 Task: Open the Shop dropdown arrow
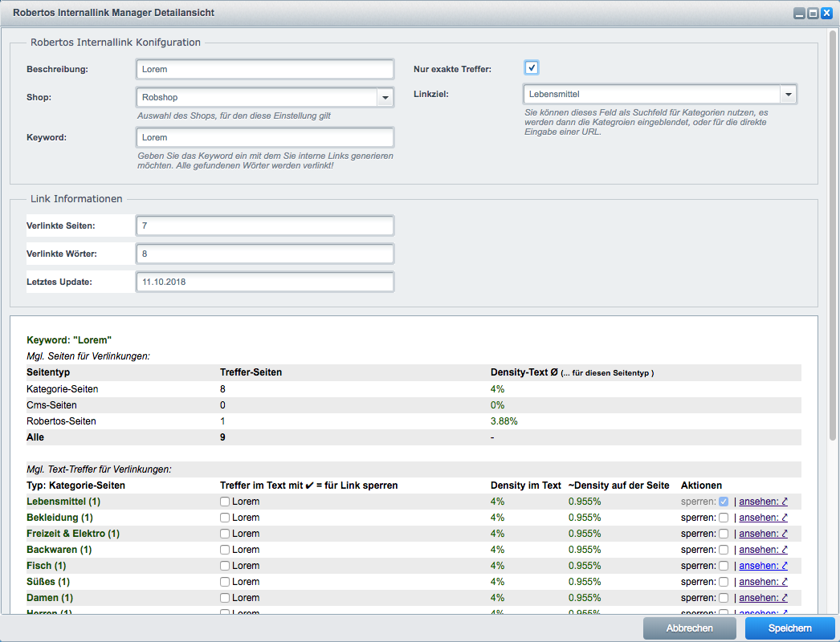tap(385, 97)
